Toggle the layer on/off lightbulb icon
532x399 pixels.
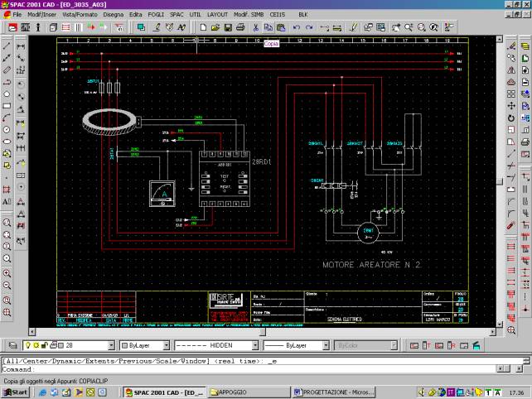coord(27,344)
